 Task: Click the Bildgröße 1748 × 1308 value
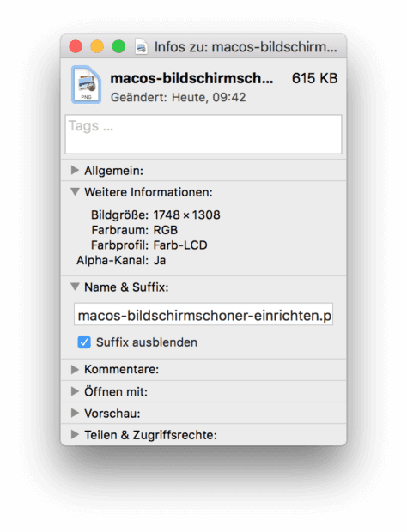click(186, 215)
